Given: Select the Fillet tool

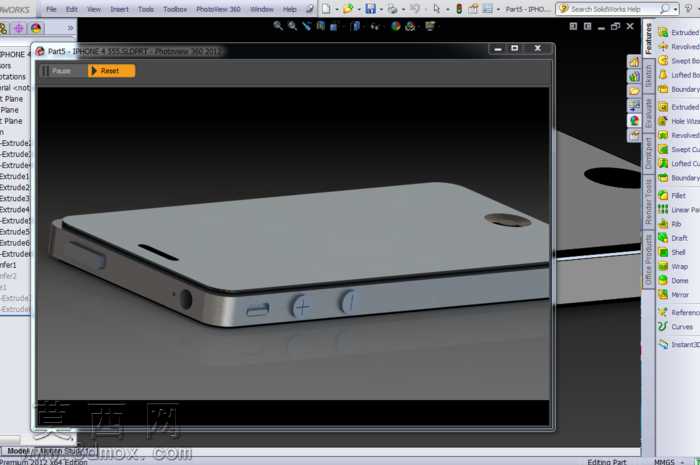Looking at the screenshot, I should pos(672,195).
